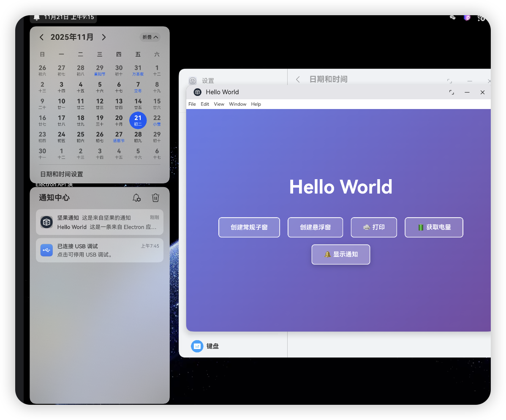
Task: Open the File menu
Action: click(x=192, y=104)
